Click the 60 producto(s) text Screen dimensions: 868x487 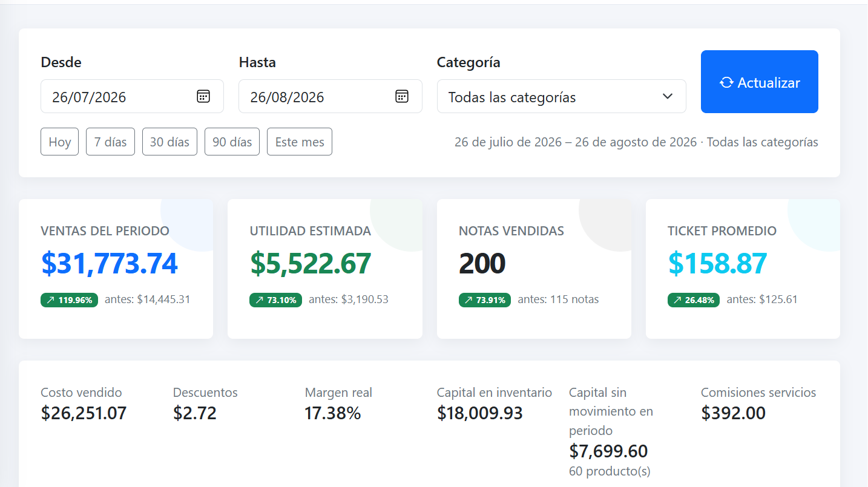coord(610,471)
